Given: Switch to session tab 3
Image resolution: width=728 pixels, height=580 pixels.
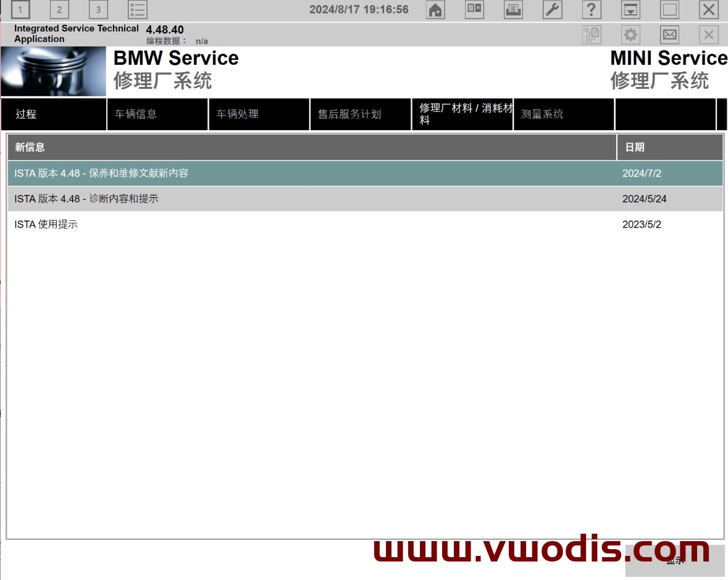Looking at the screenshot, I should (x=99, y=10).
